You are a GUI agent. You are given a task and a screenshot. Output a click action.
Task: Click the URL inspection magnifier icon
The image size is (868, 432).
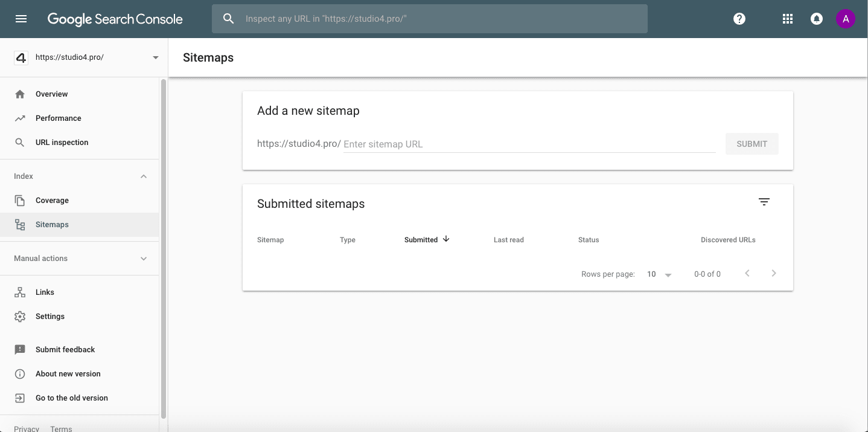coord(20,143)
